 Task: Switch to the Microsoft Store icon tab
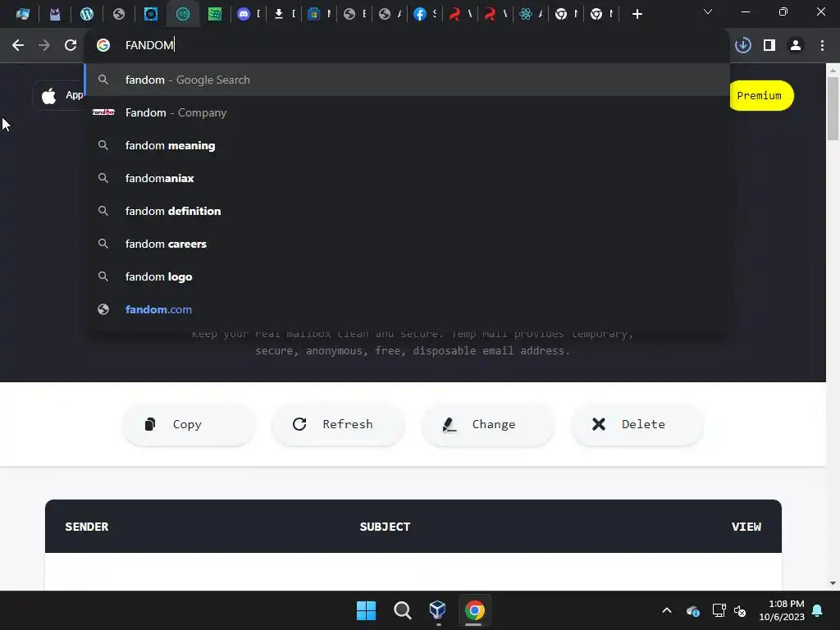point(314,14)
